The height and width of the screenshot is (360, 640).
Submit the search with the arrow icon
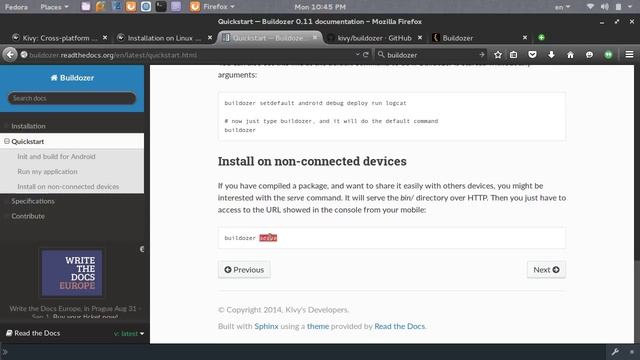click(482, 54)
